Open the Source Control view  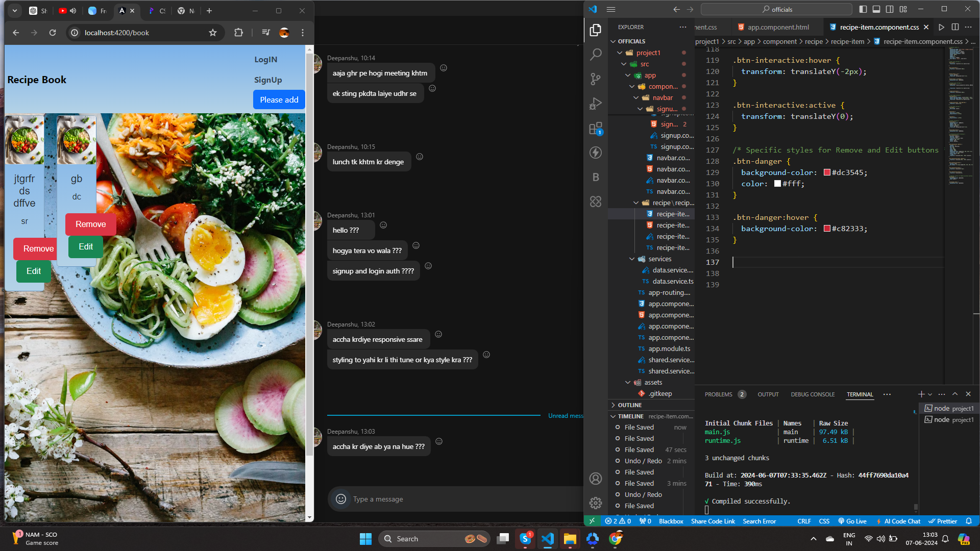(596, 79)
